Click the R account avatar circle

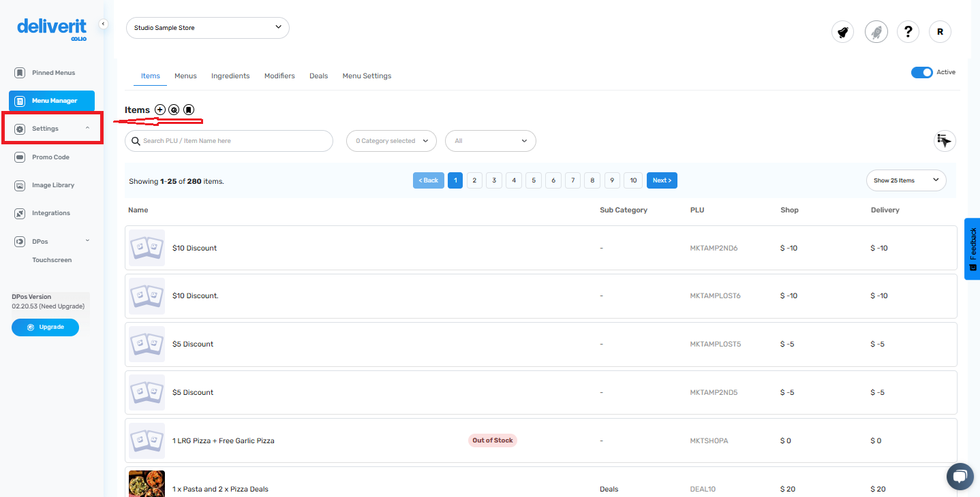click(x=940, y=31)
